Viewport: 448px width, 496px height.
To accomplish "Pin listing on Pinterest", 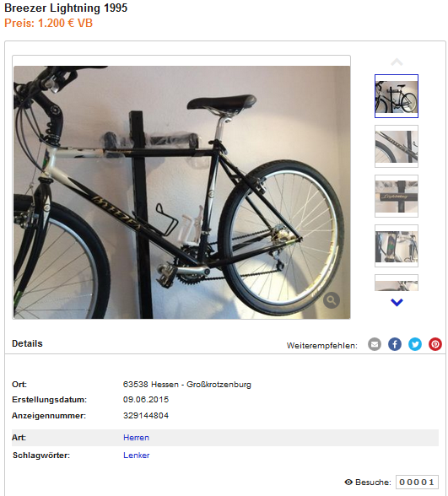I will click(435, 344).
